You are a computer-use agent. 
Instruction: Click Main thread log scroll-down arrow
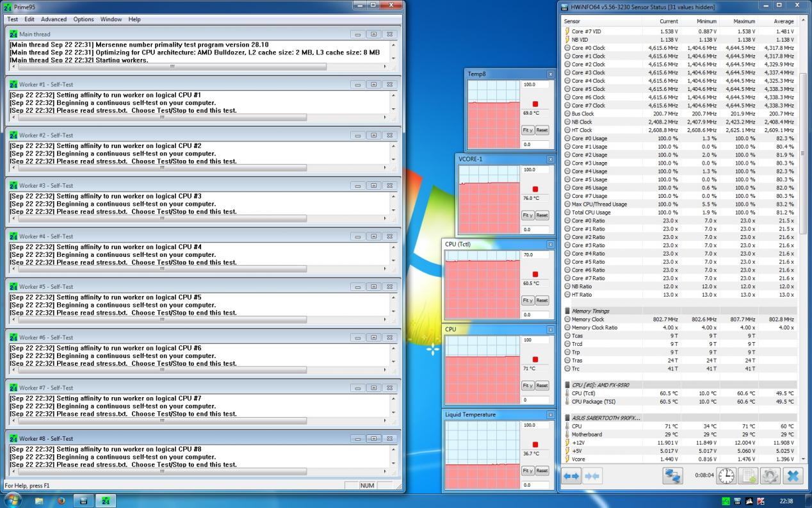pos(393,60)
